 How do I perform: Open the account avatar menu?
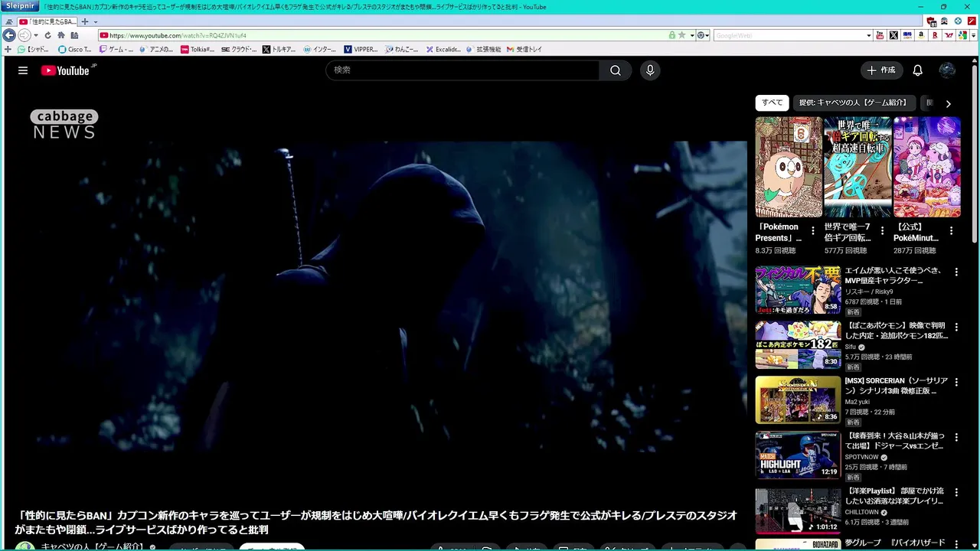[x=947, y=70]
